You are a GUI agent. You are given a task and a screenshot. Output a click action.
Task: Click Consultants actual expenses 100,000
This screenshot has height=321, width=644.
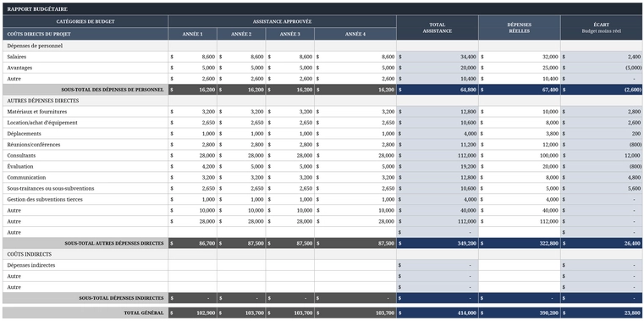pos(520,155)
